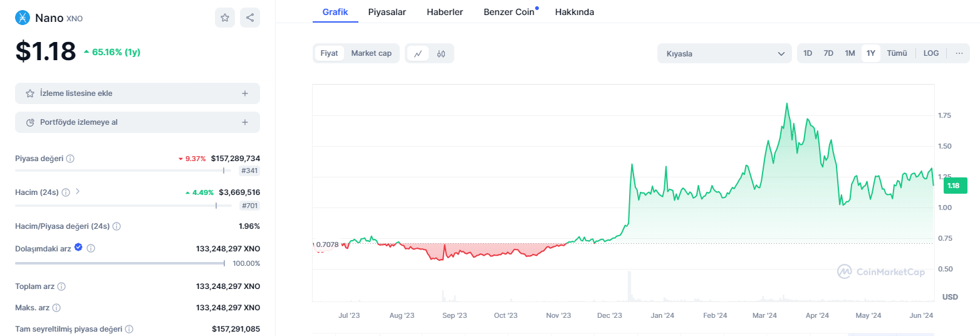980x336 pixels.
Task: Select the 1Y time range
Action: pos(871,53)
